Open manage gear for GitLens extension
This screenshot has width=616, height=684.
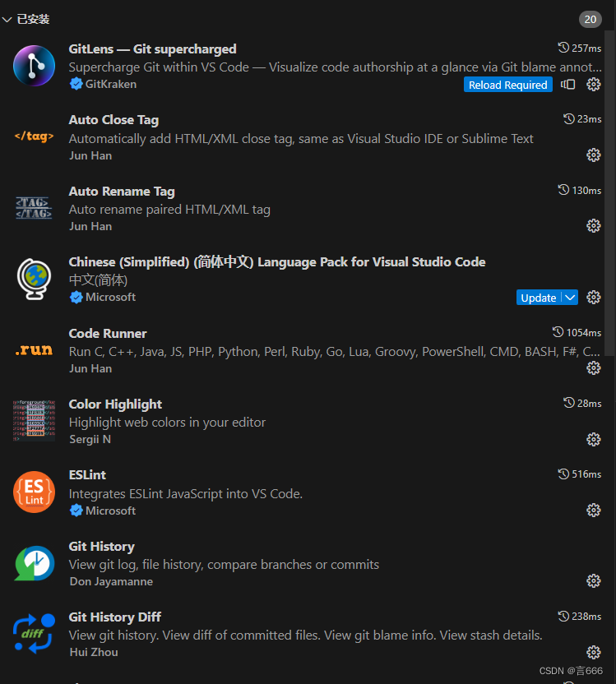(593, 84)
